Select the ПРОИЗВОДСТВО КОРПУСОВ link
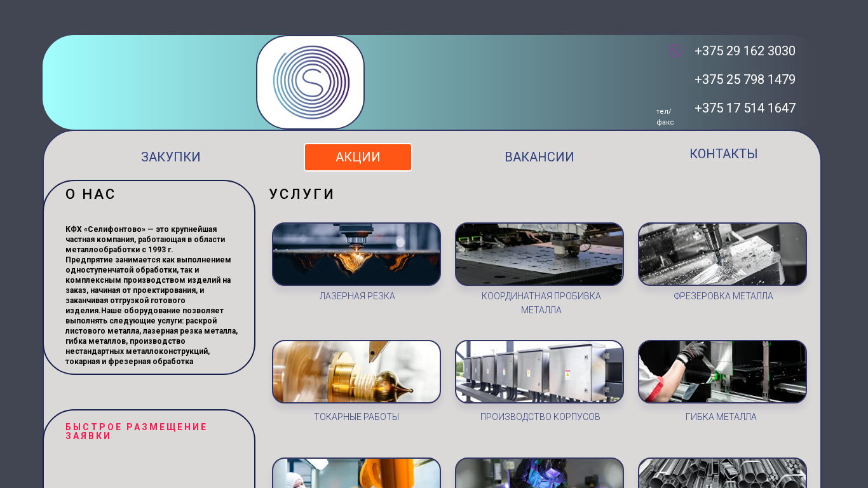This screenshot has height=488, width=868. point(540,417)
